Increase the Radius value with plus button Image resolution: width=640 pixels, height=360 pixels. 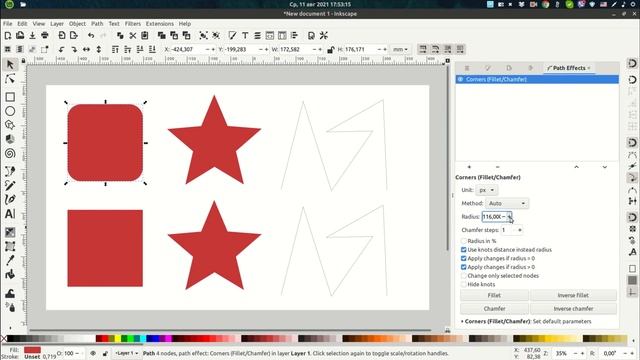pos(509,217)
